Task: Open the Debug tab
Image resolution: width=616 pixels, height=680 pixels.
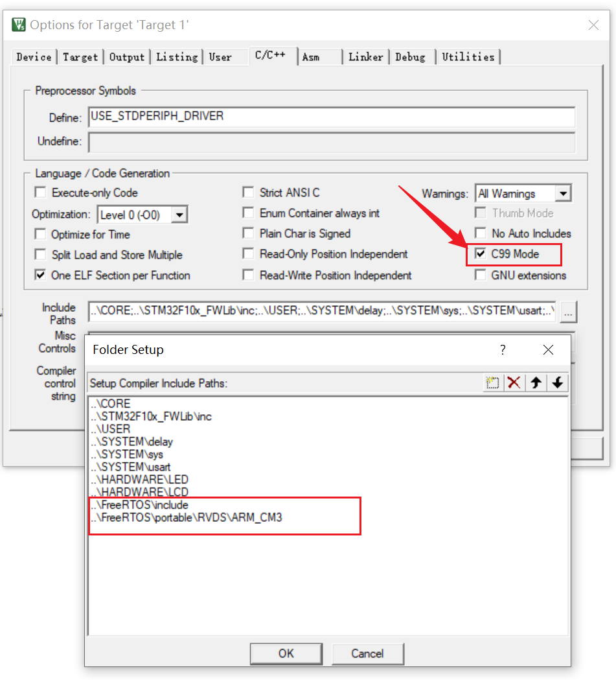Action: point(410,57)
